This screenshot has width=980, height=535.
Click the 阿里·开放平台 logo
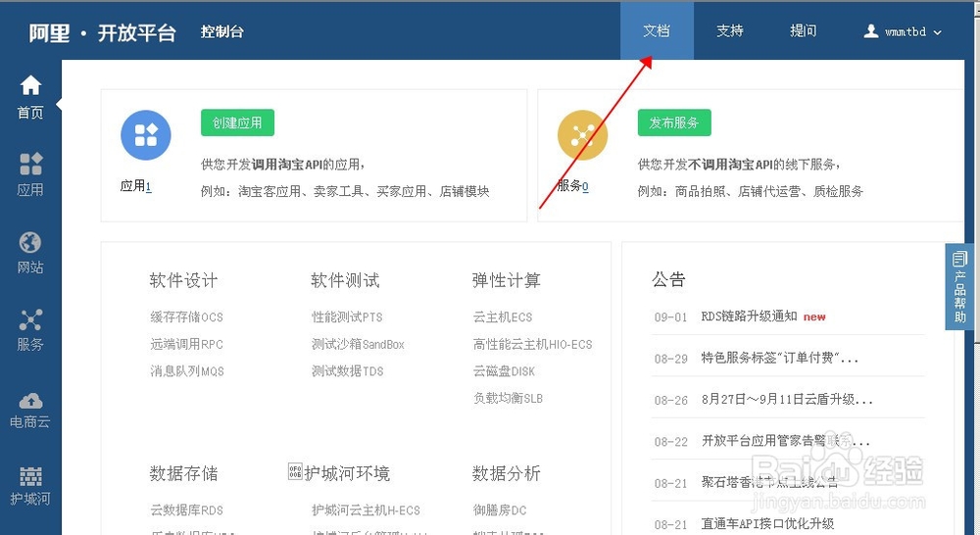tap(103, 32)
